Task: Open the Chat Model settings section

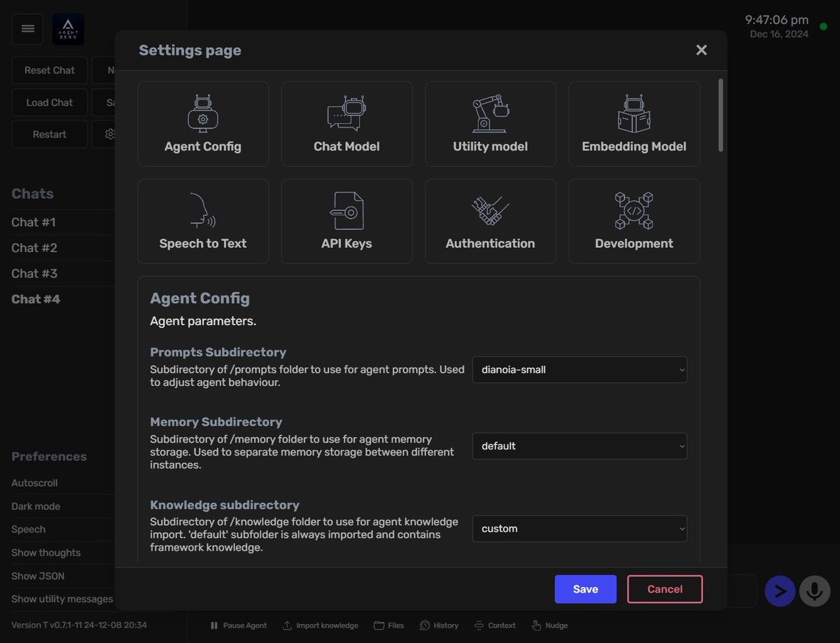Action: (x=346, y=124)
